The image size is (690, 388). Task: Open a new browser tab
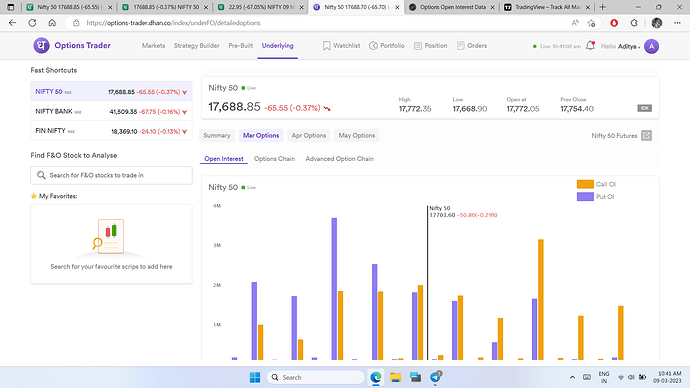click(602, 7)
